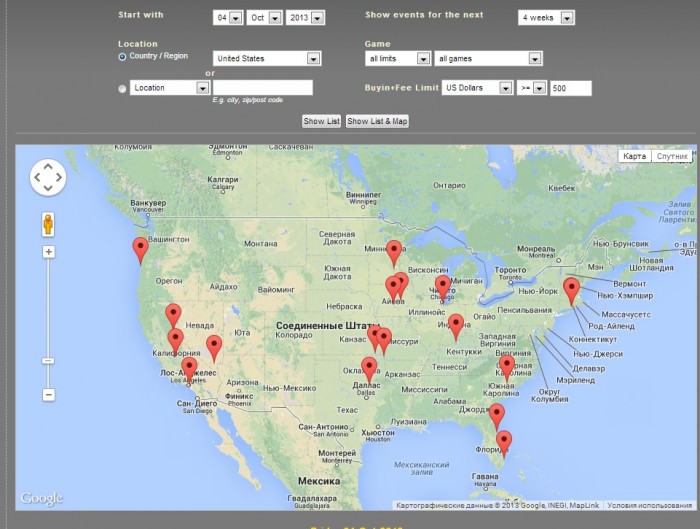Viewport: 700px width, 529px height.
Task: Open the United States country dropdown
Action: point(267,58)
